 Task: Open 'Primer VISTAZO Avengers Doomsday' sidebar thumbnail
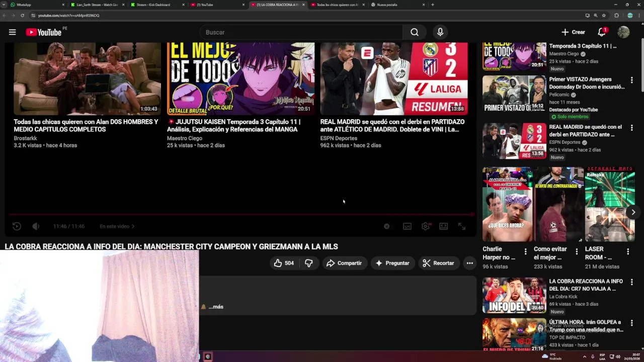pos(514,94)
